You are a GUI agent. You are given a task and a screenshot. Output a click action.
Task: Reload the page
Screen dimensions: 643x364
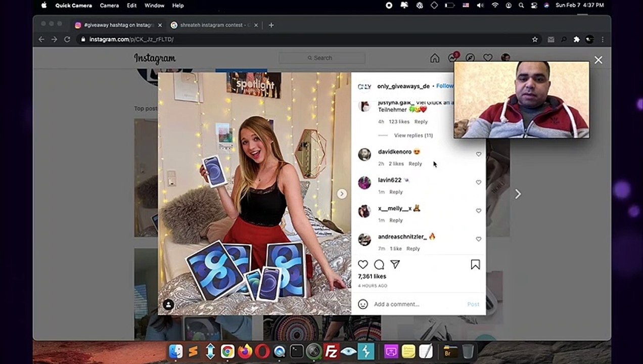67,39
